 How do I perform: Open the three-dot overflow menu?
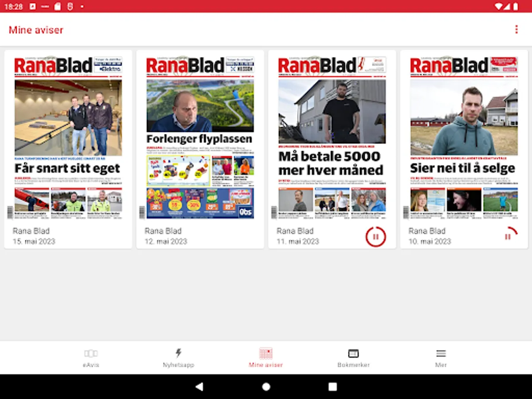tap(516, 29)
